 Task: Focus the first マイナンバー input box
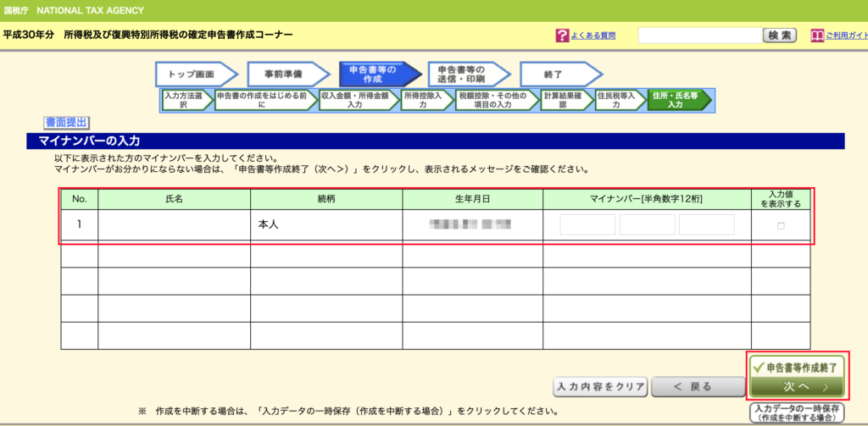(x=587, y=225)
